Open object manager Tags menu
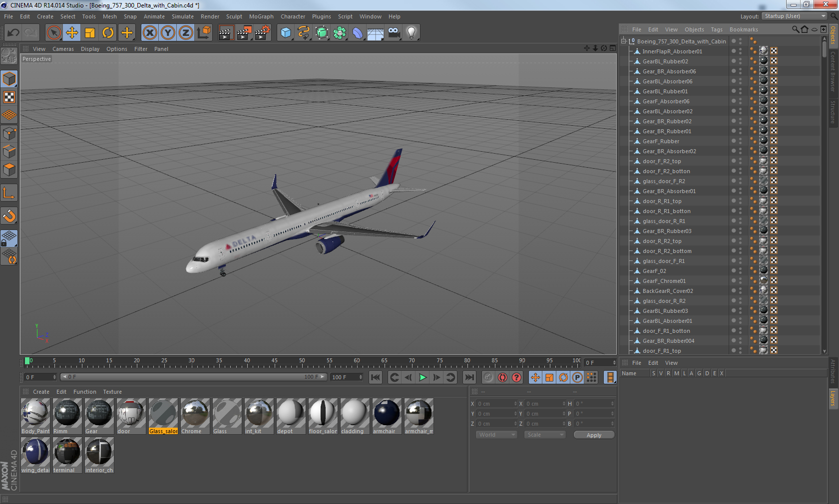The height and width of the screenshot is (504, 839). click(717, 29)
